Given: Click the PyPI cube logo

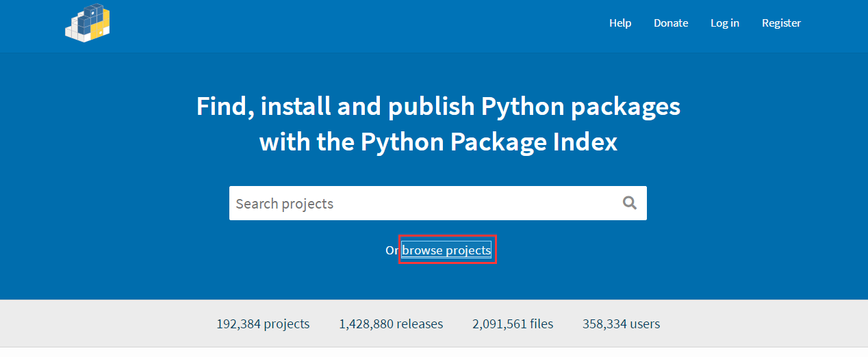Looking at the screenshot, I should tap(88, 23).
